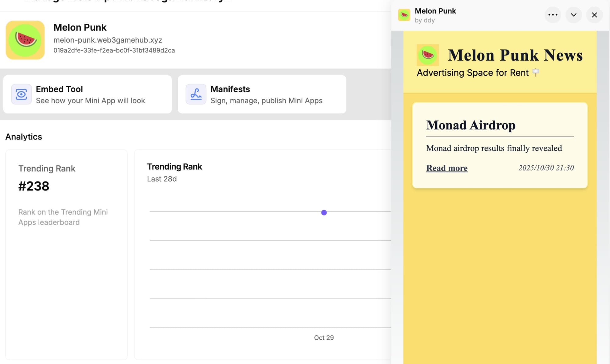Collapse the panel with the chevron-down button
Viewport: 610px width, 364px height.
tap(573, 15)
